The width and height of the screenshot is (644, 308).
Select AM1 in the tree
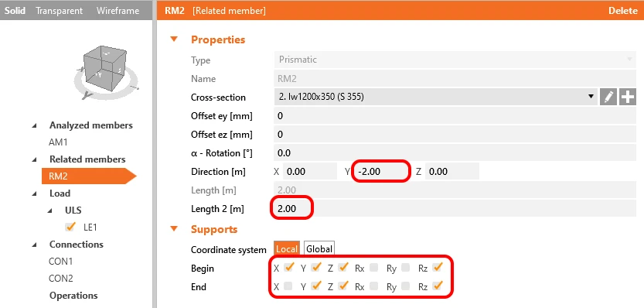(x=58, y=142)
